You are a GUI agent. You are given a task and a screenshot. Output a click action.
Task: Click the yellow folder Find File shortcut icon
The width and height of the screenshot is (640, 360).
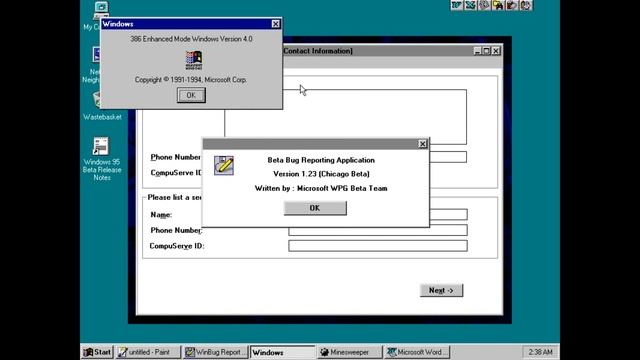tap(498, 5)
